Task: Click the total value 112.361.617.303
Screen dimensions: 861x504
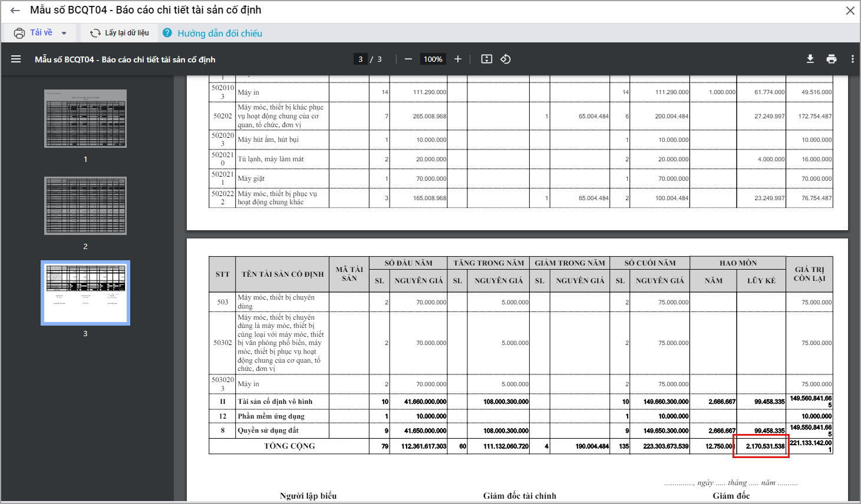Action: (x=424, y=446)
